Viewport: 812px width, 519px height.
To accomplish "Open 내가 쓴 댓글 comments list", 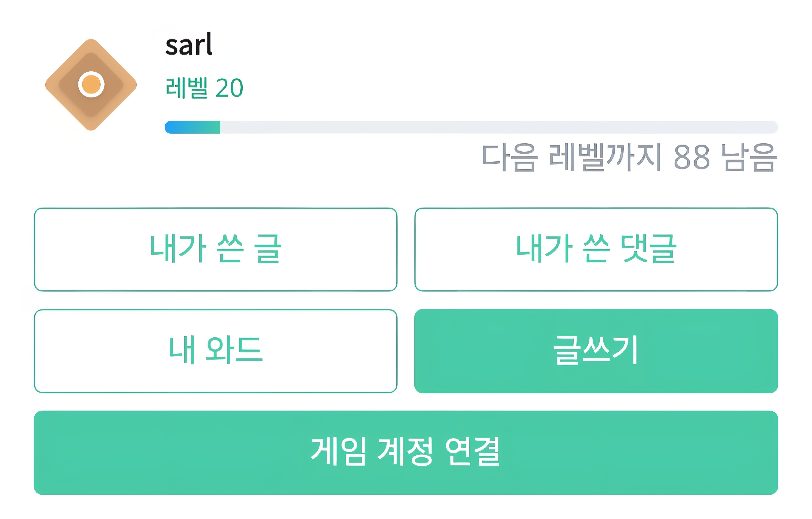I will pyautogui.click(x=596, y=249).
